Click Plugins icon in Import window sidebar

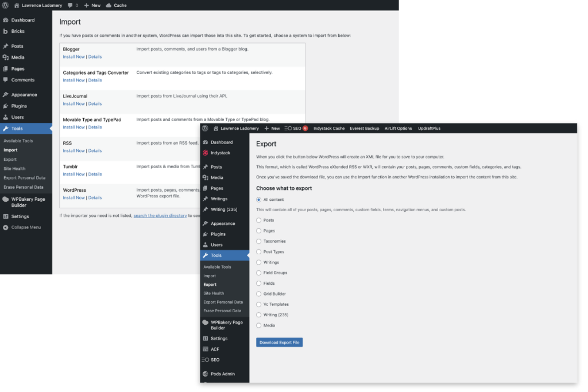[x=6, y=106]
